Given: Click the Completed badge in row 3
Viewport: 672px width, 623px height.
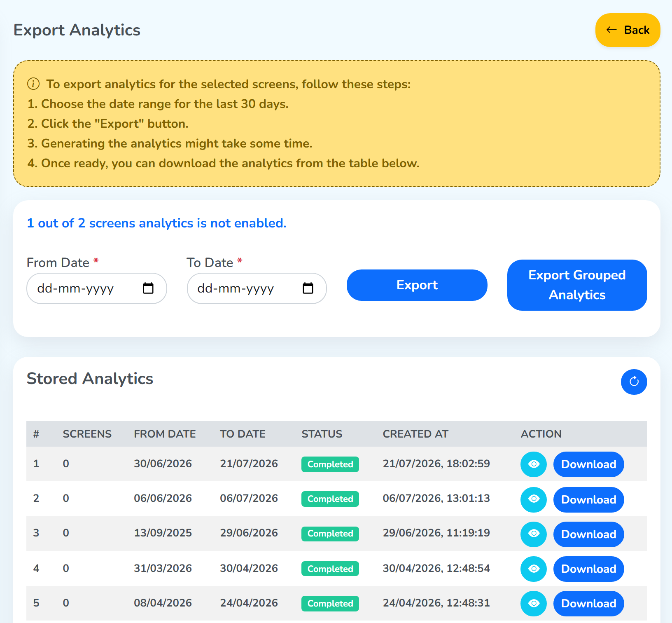Looking at the screenshot, I should 330,534.
